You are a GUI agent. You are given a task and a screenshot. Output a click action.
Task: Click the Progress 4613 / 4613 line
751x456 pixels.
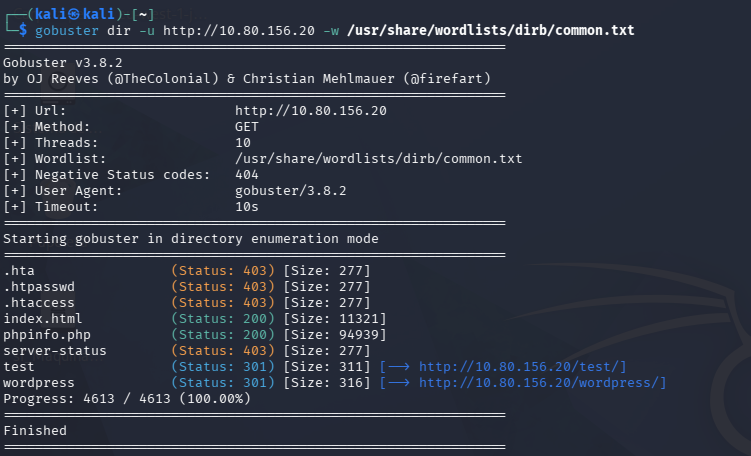(x=127, y=399)
